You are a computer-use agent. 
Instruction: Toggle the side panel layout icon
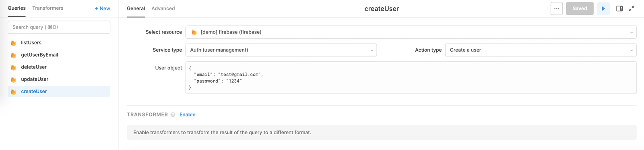(619, 8)
